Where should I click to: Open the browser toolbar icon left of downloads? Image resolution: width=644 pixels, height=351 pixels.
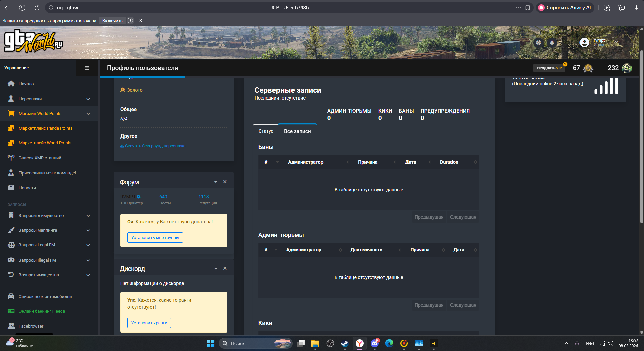click(x=621, y=8)
